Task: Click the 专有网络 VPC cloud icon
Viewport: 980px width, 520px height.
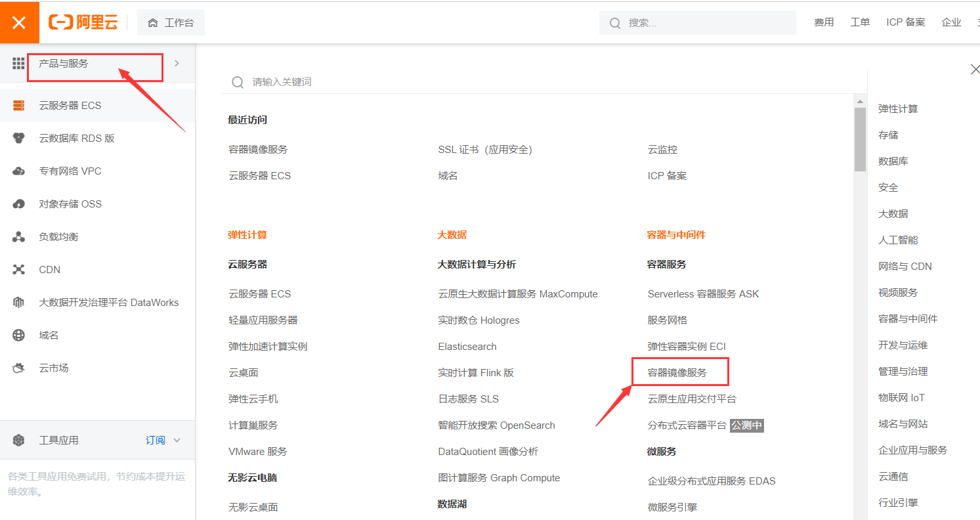Action: point(18,171)
